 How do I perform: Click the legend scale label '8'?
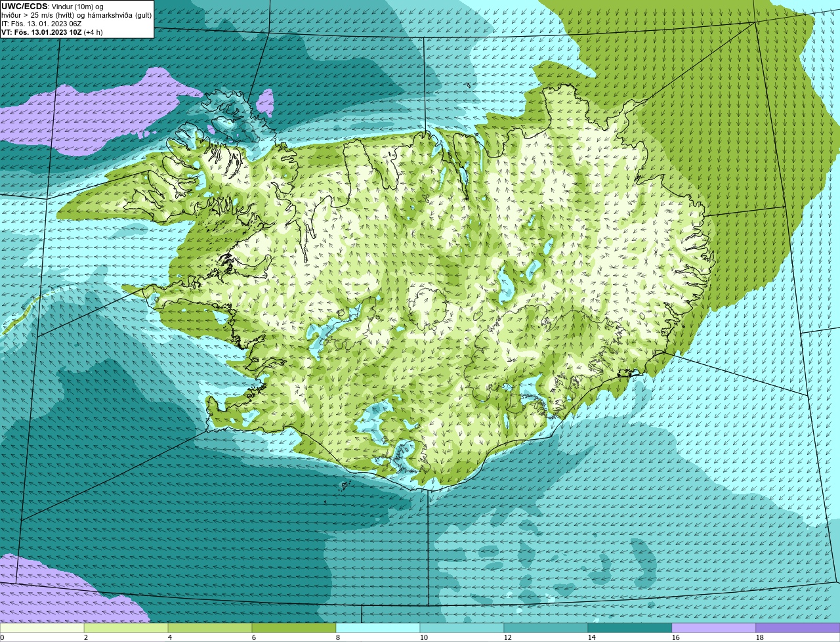click(338, 637)
